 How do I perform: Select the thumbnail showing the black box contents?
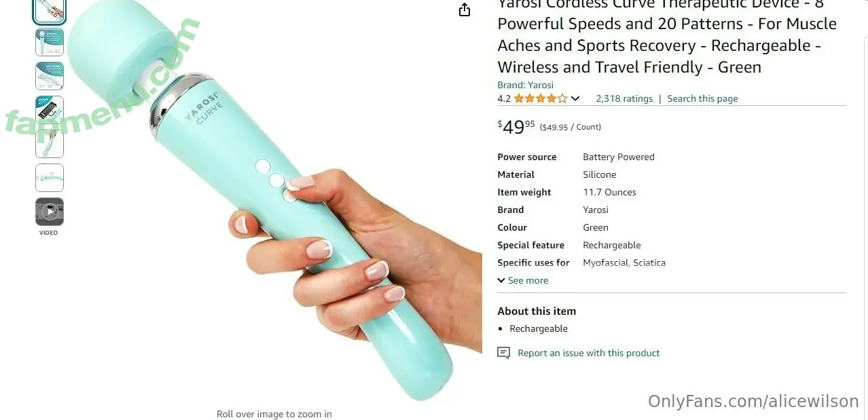click(50, 110)
